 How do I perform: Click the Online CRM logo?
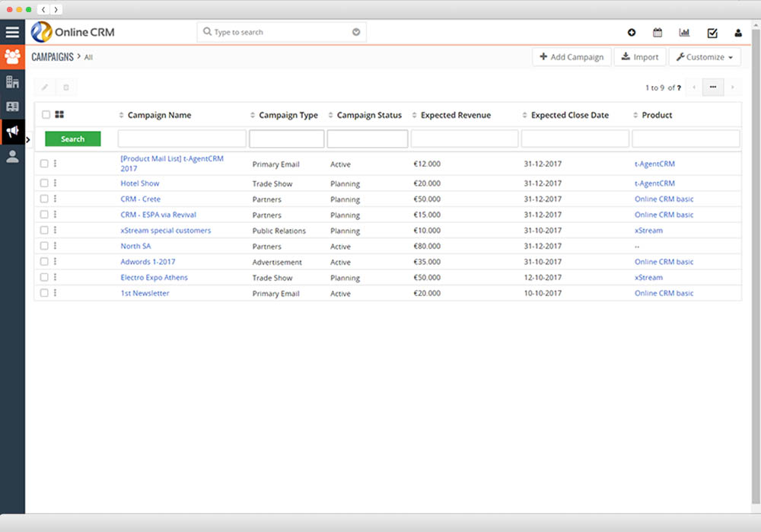click(73, 32)
